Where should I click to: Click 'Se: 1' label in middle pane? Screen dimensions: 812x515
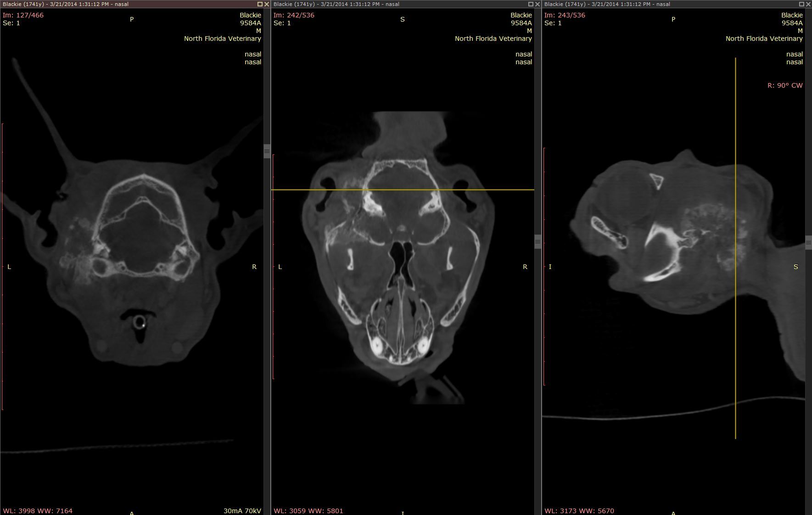coord(282,23)
